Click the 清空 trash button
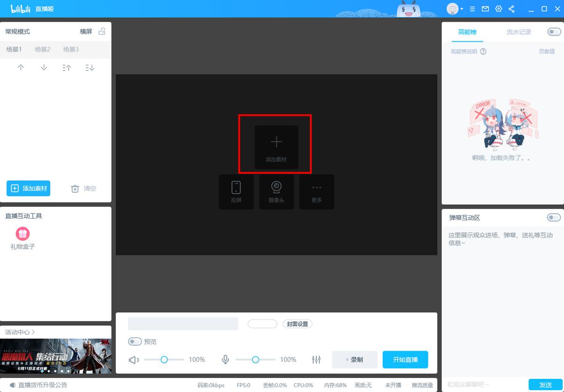Screen dimensions: 564x392 click(x=83, y=188)
